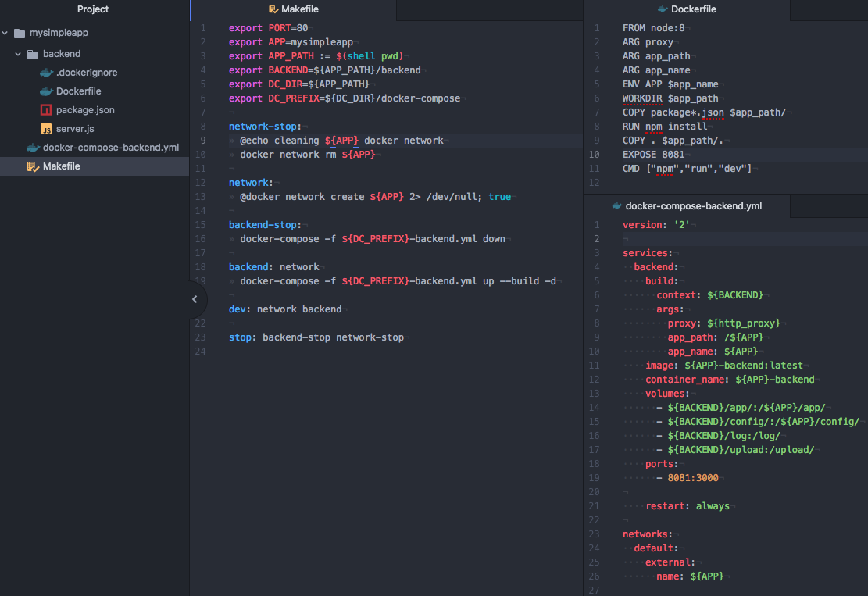Click 'external:' key in compose file
The width and height of the screenshot is (868, 596).
[x=670, y=562]
